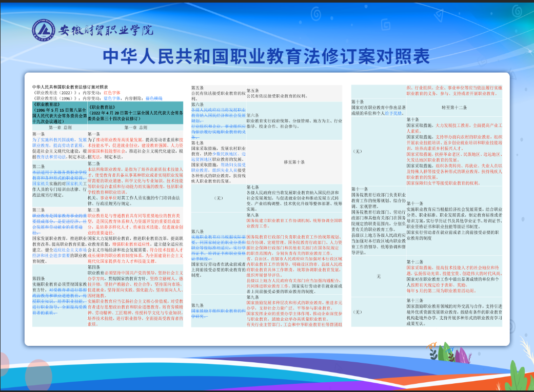Click the 转至第十二条 cell
The image size is (534, 392).
pos(454,107)
